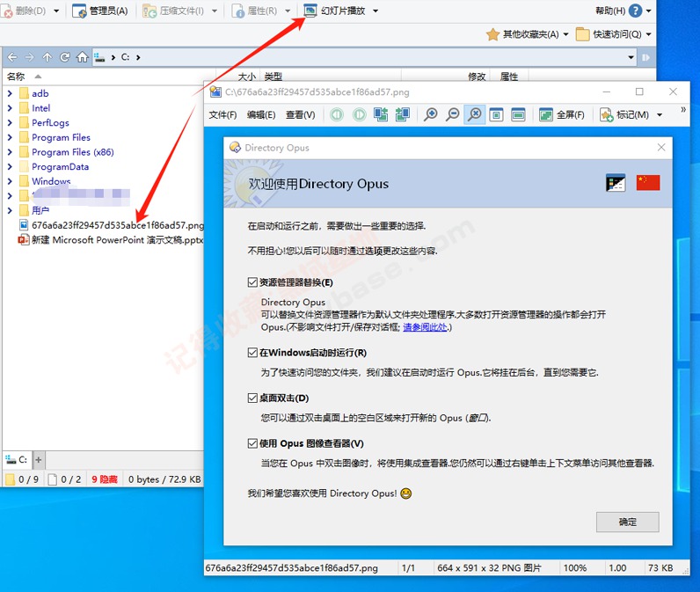This screenshot has height=592, width=700.
Task: Expand the Intel folder
Action: pos(10,108)
